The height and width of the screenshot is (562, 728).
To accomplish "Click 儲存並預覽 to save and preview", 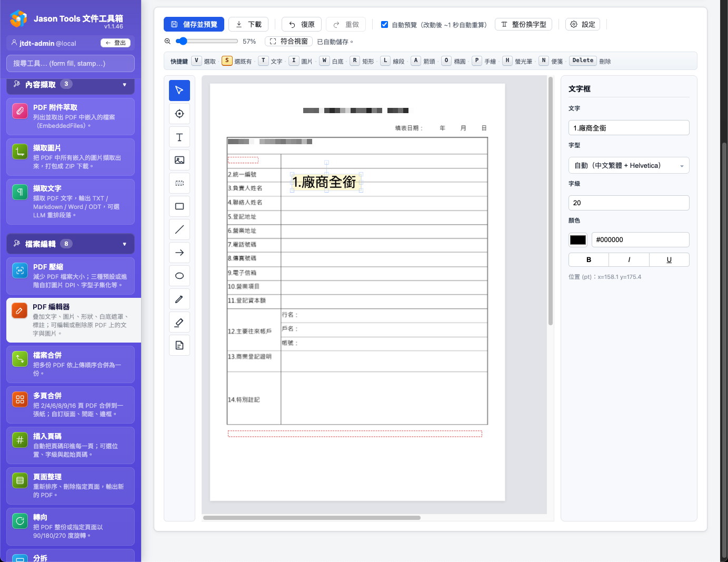I will [194, 24].
